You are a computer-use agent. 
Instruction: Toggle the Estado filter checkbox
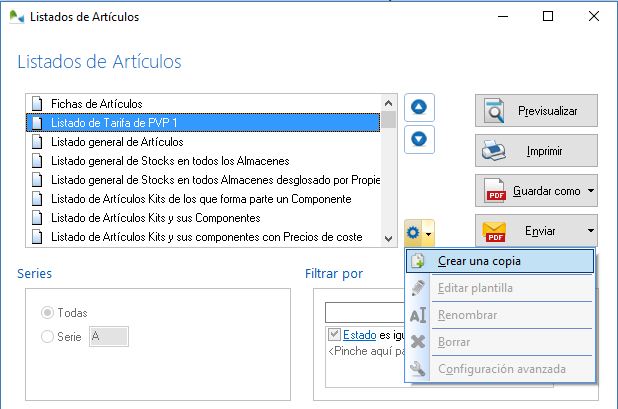click(x=334, y=335)
